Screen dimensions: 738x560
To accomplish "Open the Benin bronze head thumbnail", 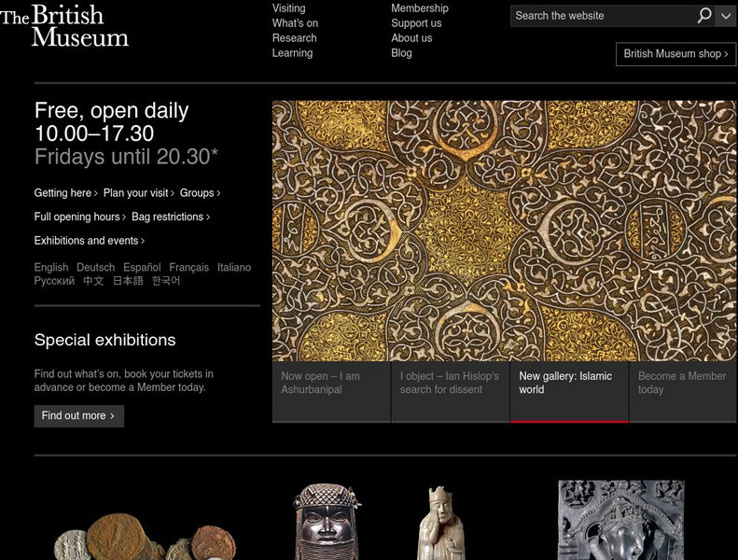I will [x=327, y=522].
